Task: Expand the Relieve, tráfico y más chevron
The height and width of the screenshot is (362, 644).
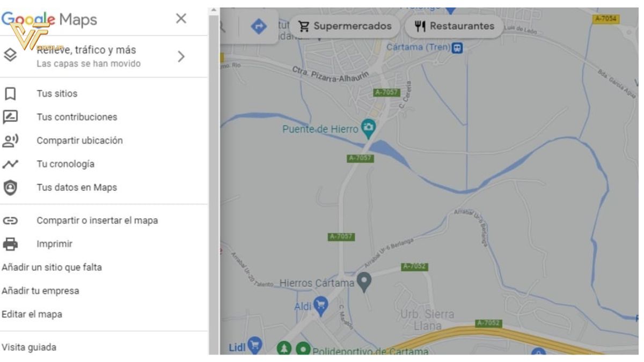Action: 181,56
